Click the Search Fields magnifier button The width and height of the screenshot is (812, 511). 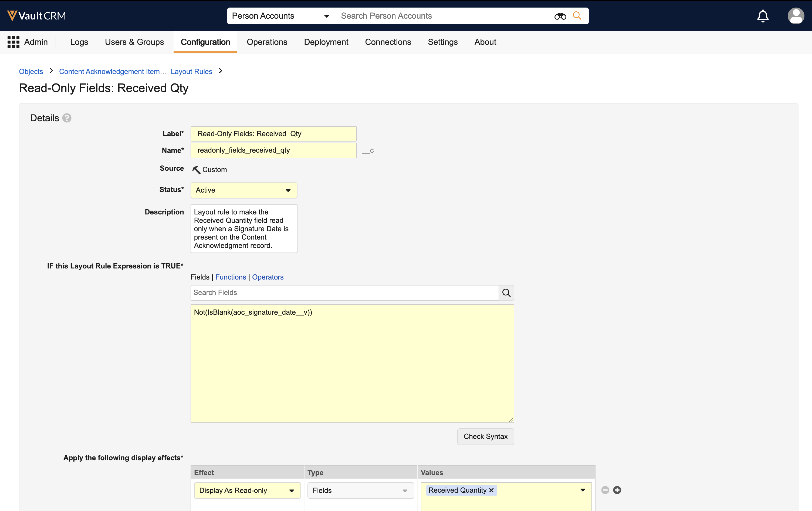(x=506, y=293)
